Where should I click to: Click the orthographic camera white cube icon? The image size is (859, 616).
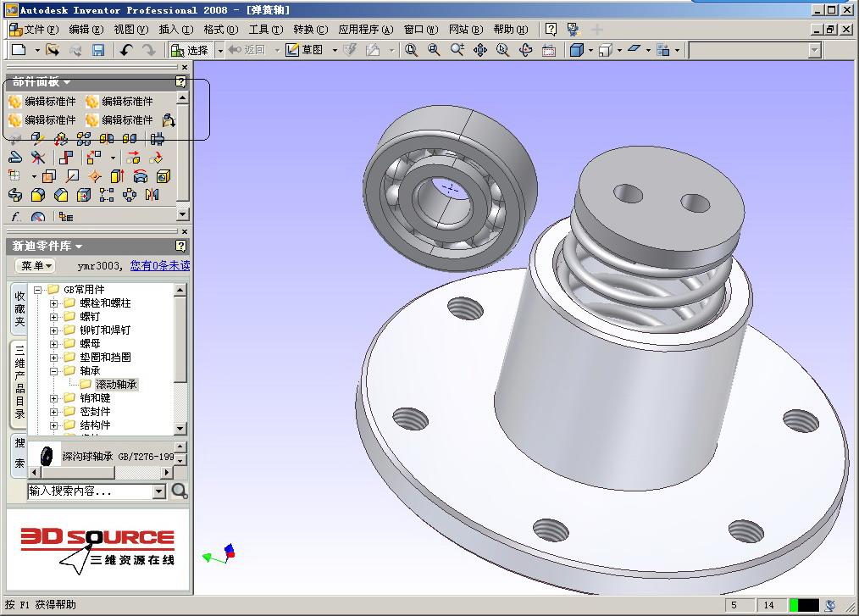point(606,51)
